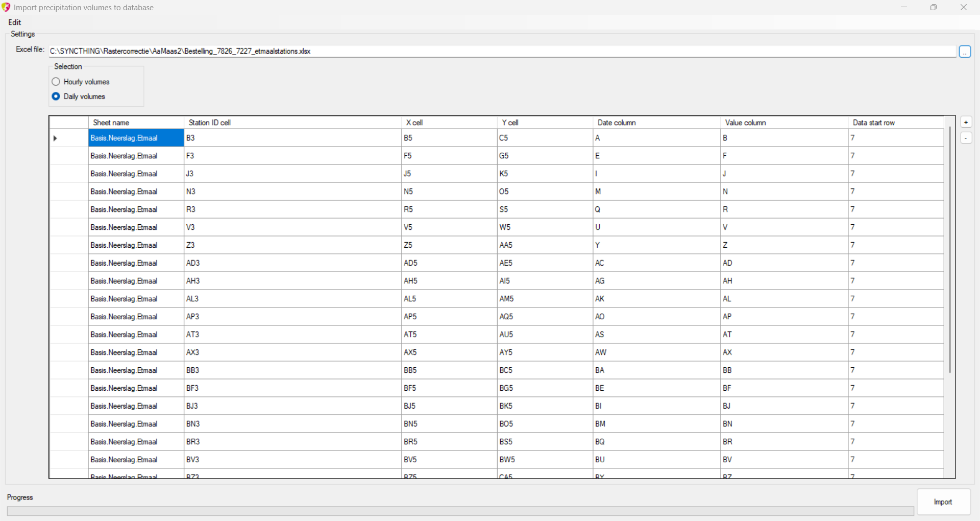Click the Date column header
This screenshot has height=521, width=980.
click(656, 123)
